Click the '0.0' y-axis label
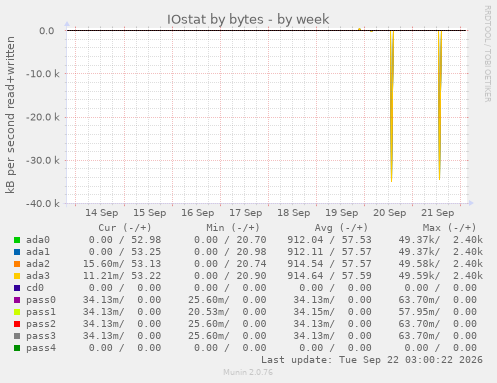Image resolution: width=497 pixels, height=383 pixels. [47, 31]
